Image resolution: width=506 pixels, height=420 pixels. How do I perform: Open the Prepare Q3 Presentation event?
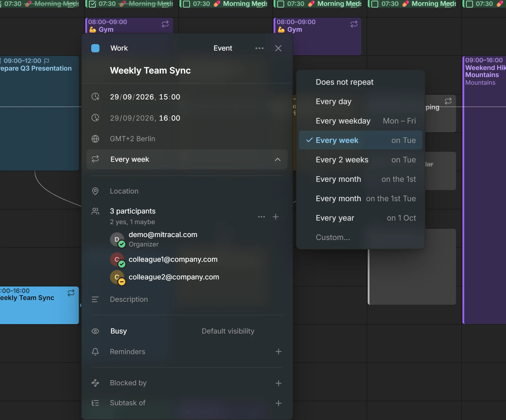point(39,113)
